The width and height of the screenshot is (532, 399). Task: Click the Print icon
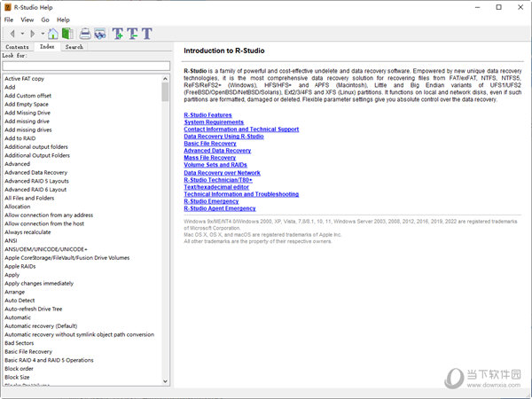[x=85, y=34]
